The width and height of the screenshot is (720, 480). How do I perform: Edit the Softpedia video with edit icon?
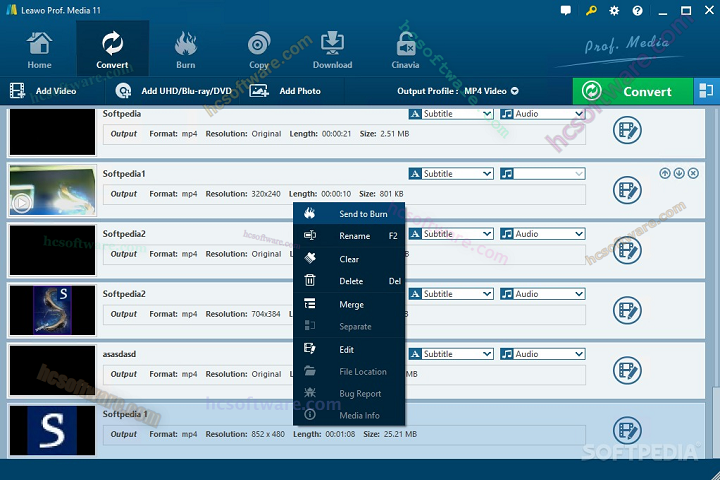click(x=627, y=130)
